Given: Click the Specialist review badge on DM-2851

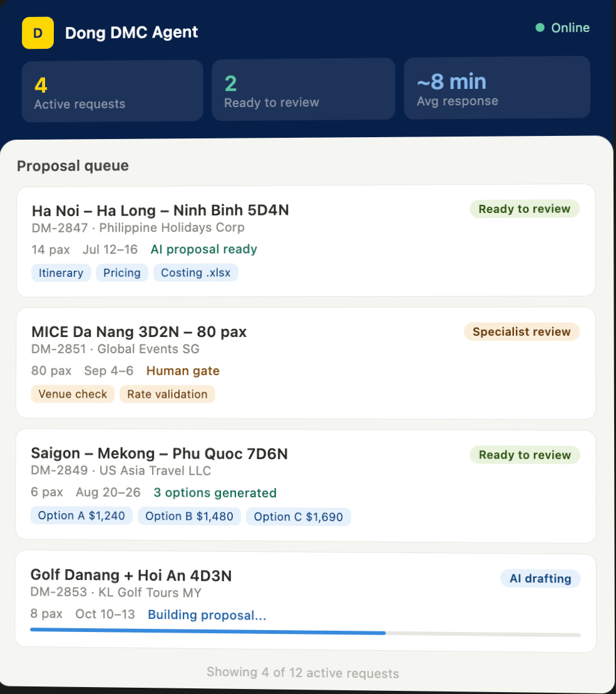Looking at the screenshot, I should [521, 331].
